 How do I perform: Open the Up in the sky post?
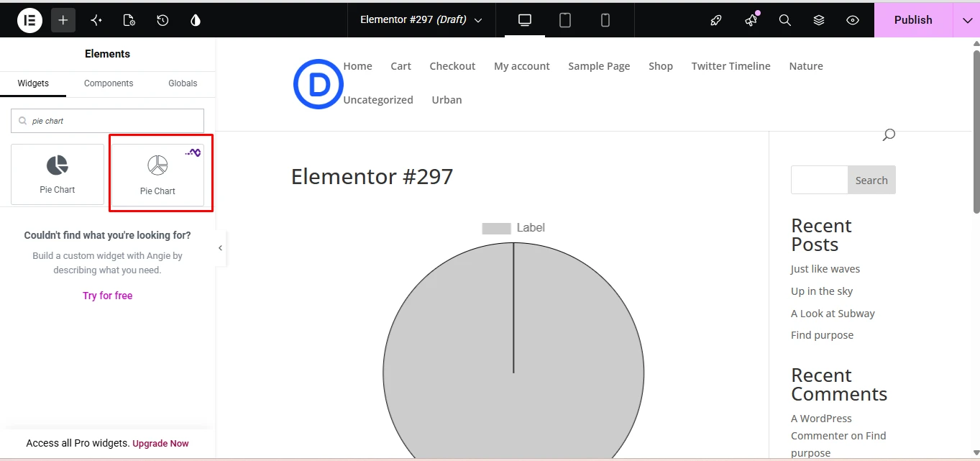(x=822, y=291)
